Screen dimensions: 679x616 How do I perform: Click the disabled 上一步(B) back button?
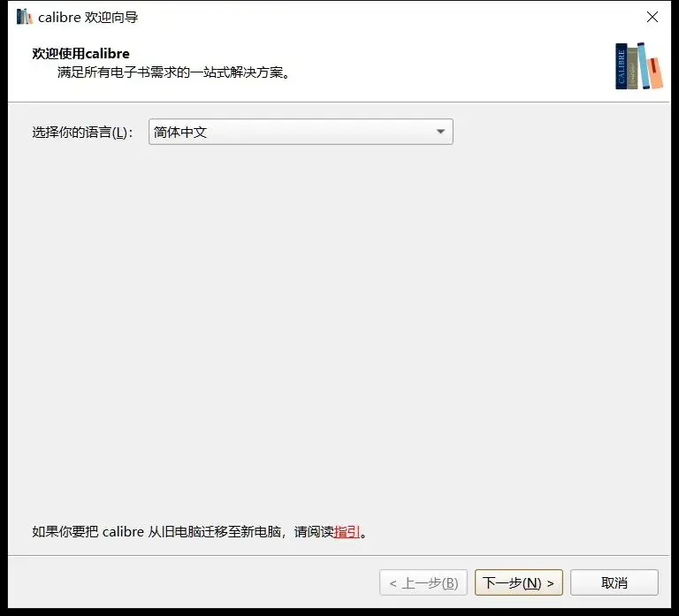coord(423,582)
